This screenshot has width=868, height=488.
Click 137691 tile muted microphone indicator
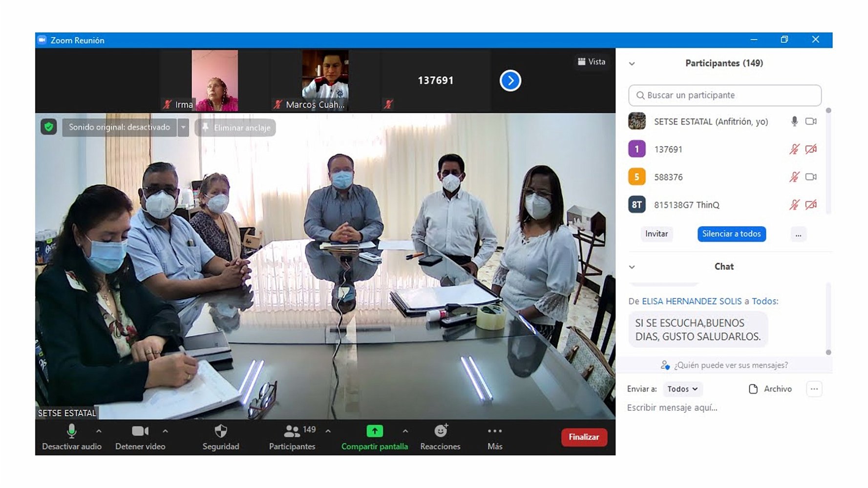point(388,104)
